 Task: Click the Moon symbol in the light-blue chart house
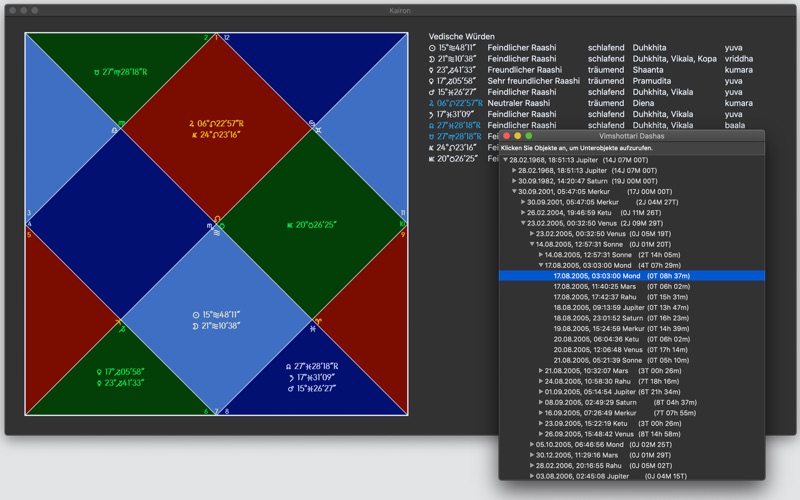coord(195,326)
